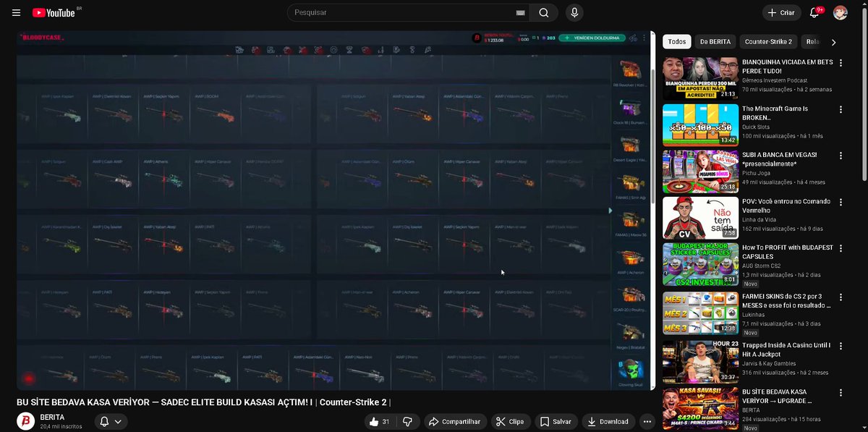Click the Compartilhar share button
The height and width of the screenshot is (432, 868).
[x=454, y=421]
